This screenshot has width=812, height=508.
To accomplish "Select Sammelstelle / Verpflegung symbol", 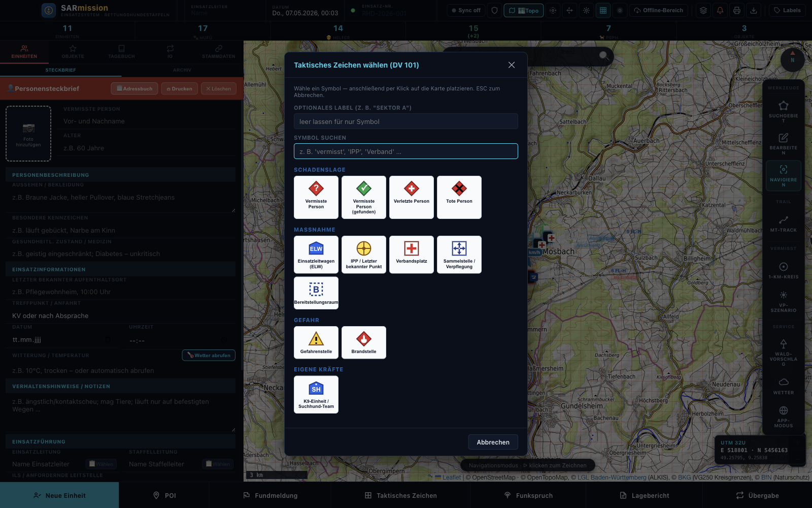I will [x=459, y=255].
